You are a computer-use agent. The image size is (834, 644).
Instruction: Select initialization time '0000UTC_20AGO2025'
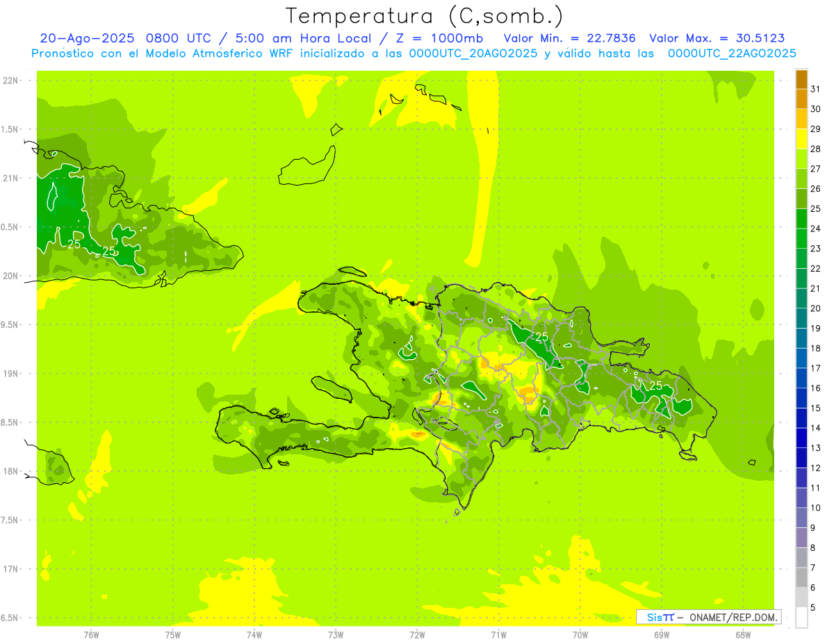pyautogui.click(x=474, y=53)
